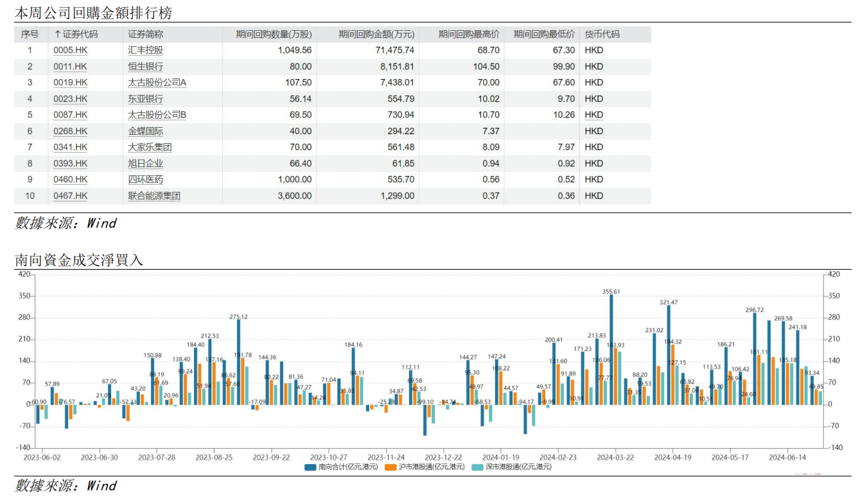This screenshot has height=504, width=858.
Task: Click the 期间回购最低价 column header
Action: tap(545, 35)
